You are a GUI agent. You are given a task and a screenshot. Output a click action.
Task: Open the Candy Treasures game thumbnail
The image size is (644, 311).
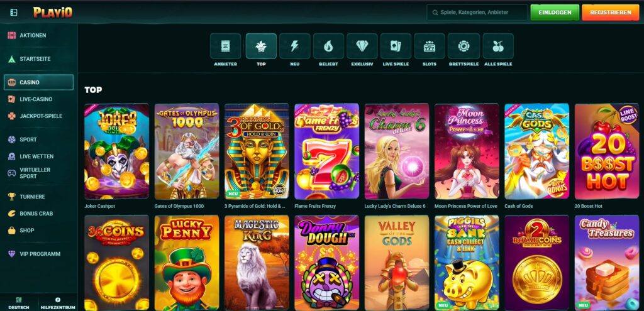(607, 263)
